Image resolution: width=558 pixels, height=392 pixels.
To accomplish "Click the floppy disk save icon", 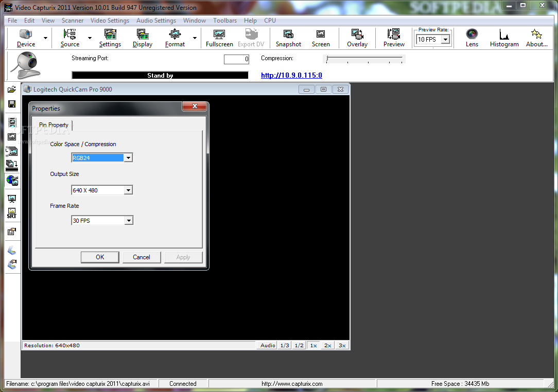I will point(12,104).
